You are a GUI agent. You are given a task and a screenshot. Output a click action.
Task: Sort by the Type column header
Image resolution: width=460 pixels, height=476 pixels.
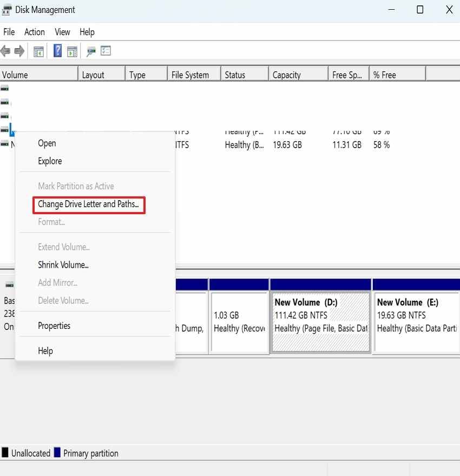coord(146,75)
